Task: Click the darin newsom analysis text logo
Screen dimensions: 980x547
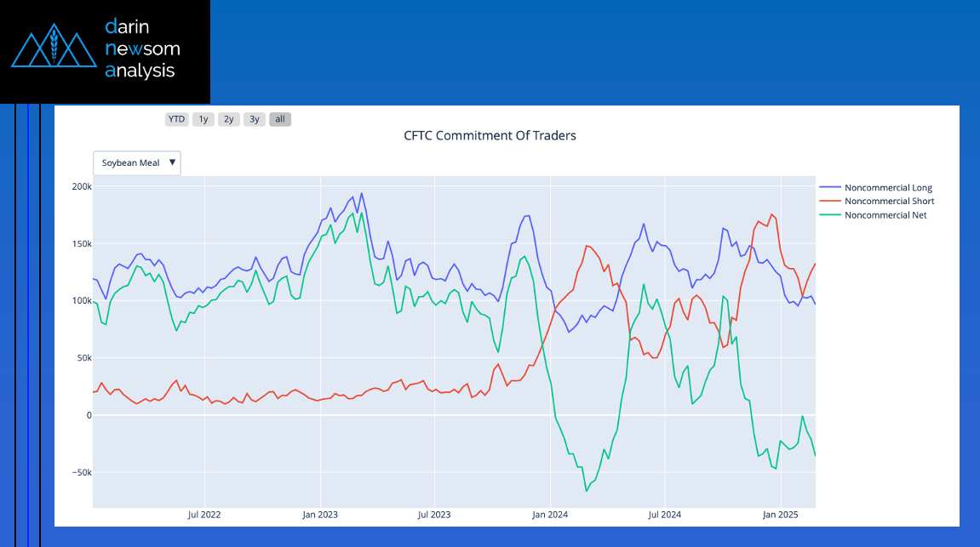Action: click(142, 48)
